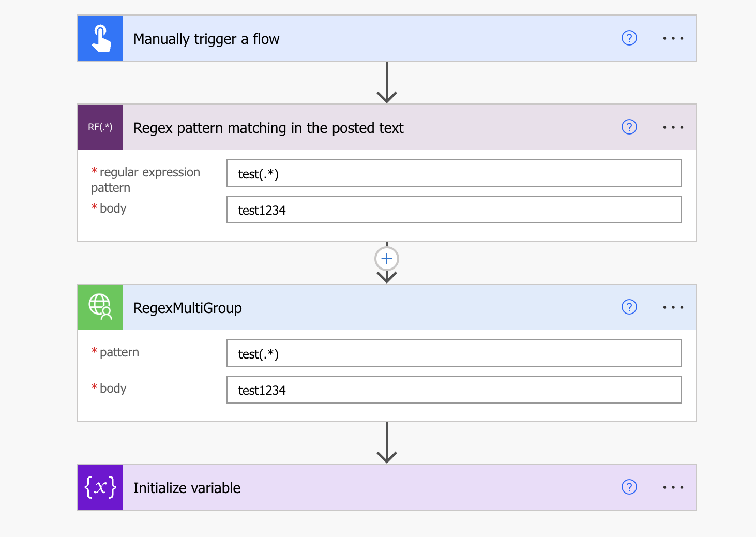The image size is (756, 537).
Task: Click the body field showing test1234
Action: coord(453,210)
